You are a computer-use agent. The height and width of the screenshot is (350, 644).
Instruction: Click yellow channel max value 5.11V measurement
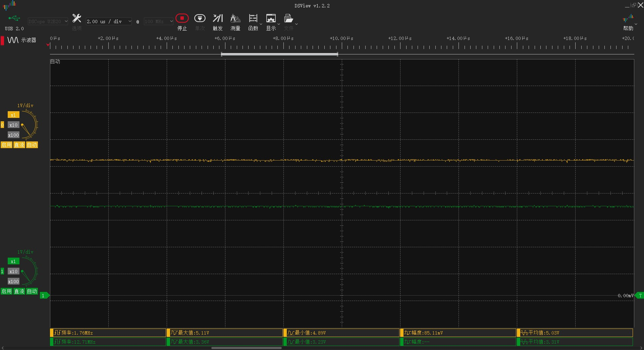coord(225,333)
